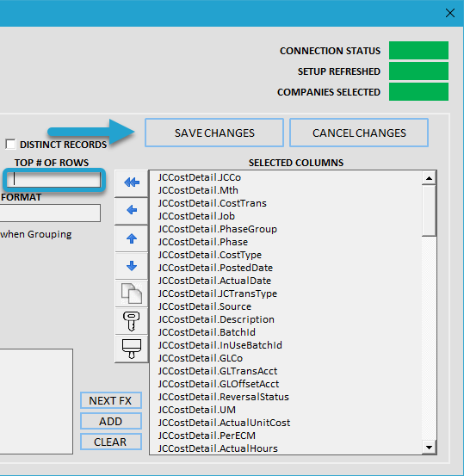Toggle the DISTINCT RECORDS checkbox

[x=10, y=145]
